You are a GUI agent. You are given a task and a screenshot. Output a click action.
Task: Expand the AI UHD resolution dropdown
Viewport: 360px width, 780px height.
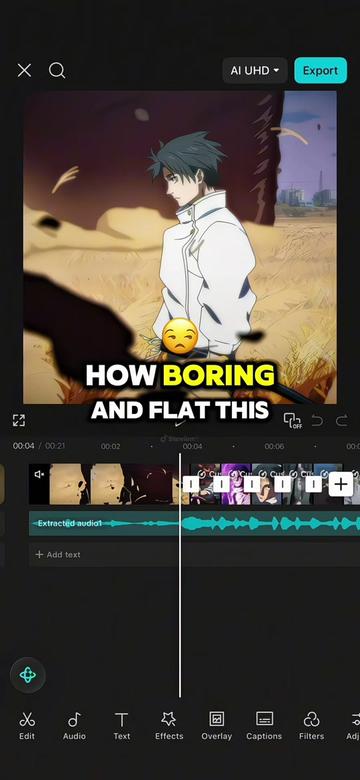pos(255,71)
